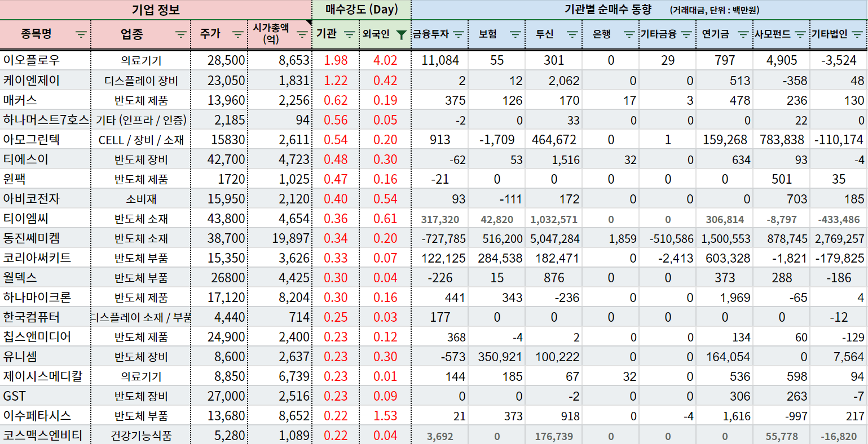Click the 기타법인 value -433,486 cell
Viewport: 868px width, 444px height.
pos(839,219)
